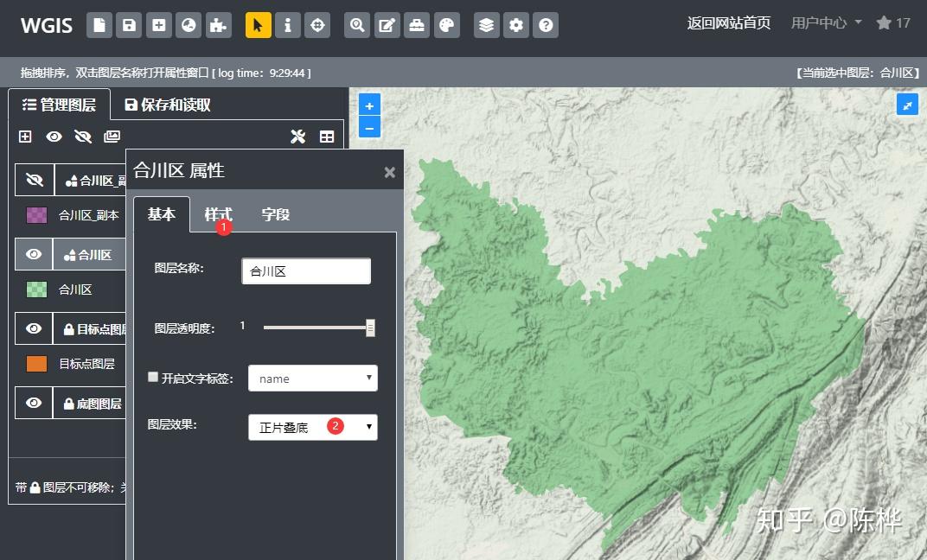This screenshot has width=927, height=560.
Task: Select the 合川区 layer header row
Action: (89, 254)
